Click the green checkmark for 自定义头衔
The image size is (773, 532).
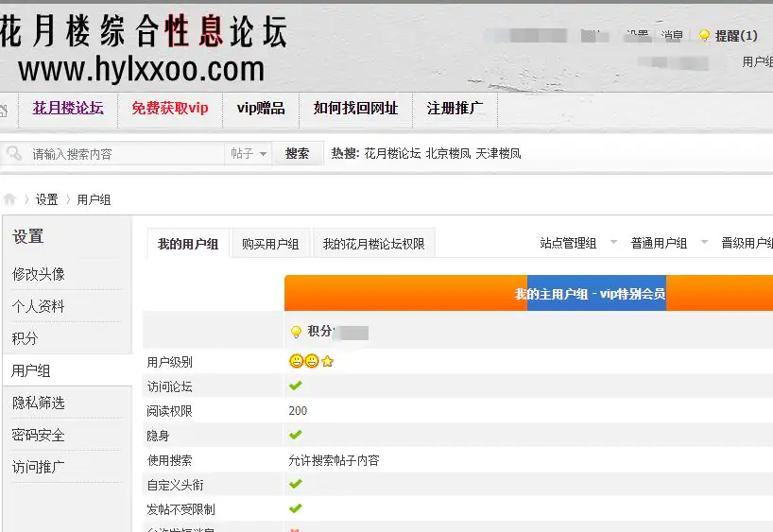point(295,484)
